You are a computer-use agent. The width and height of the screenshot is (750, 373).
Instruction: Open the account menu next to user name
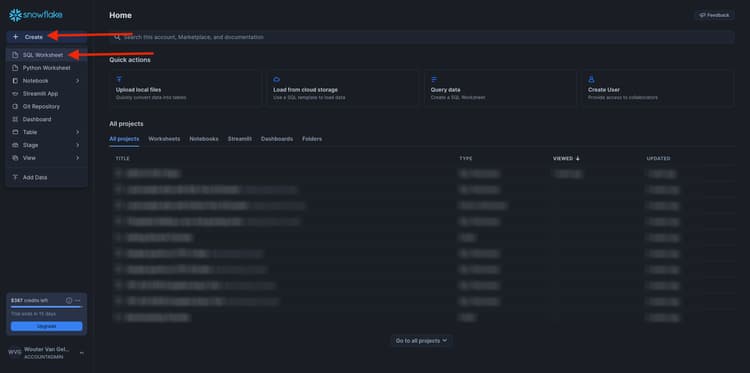[82, 353]
